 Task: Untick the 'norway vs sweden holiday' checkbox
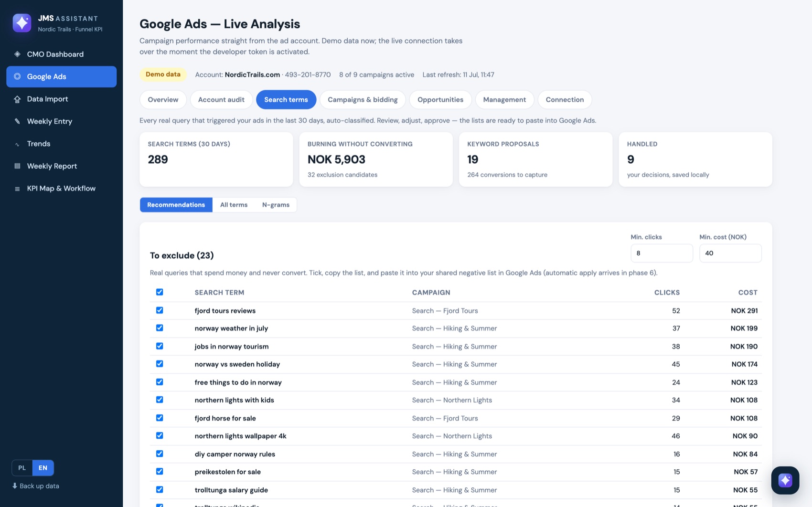tap(160, 363)
